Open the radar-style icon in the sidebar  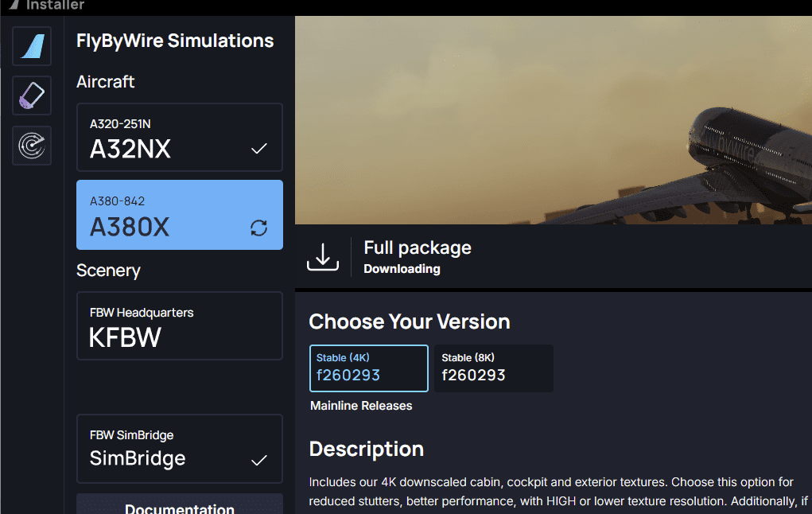coord(32,146)
